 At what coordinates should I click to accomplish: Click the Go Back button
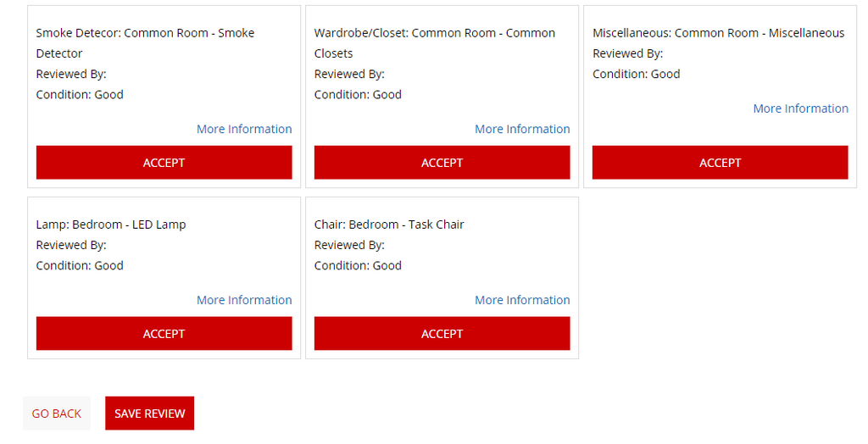click(x=57, y=413)
